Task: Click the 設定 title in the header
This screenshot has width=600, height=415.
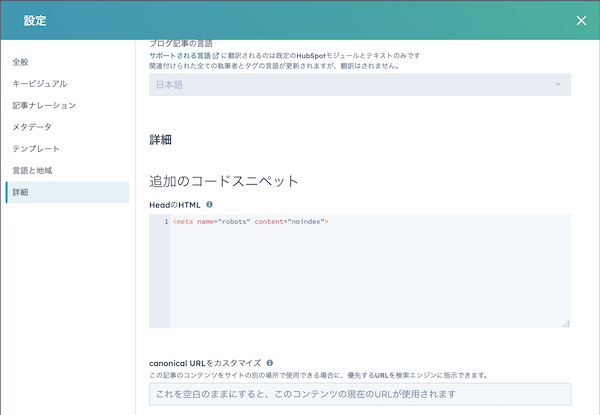Action: tap(35, 20)
